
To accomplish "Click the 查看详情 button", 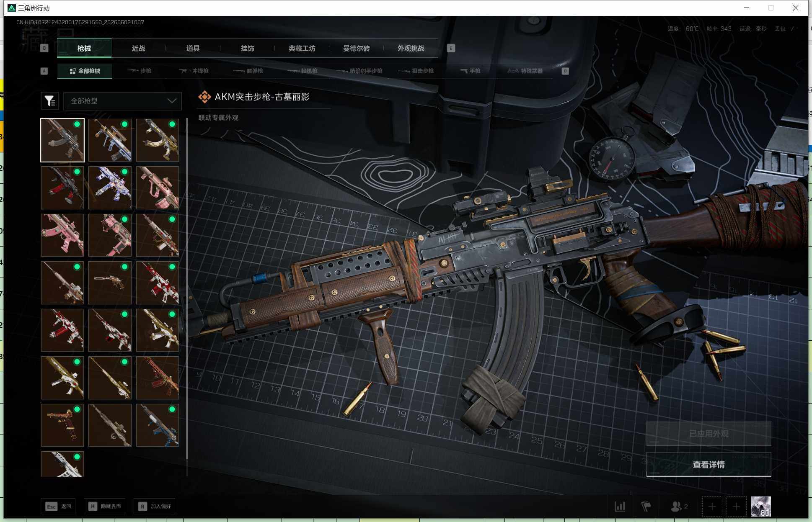I will point(709,465).
